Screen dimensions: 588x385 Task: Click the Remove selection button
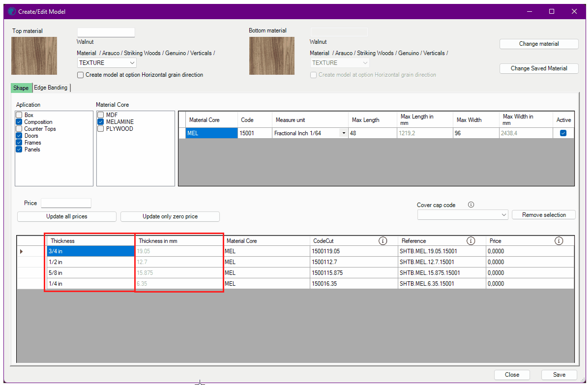click(x=544, y=215)
